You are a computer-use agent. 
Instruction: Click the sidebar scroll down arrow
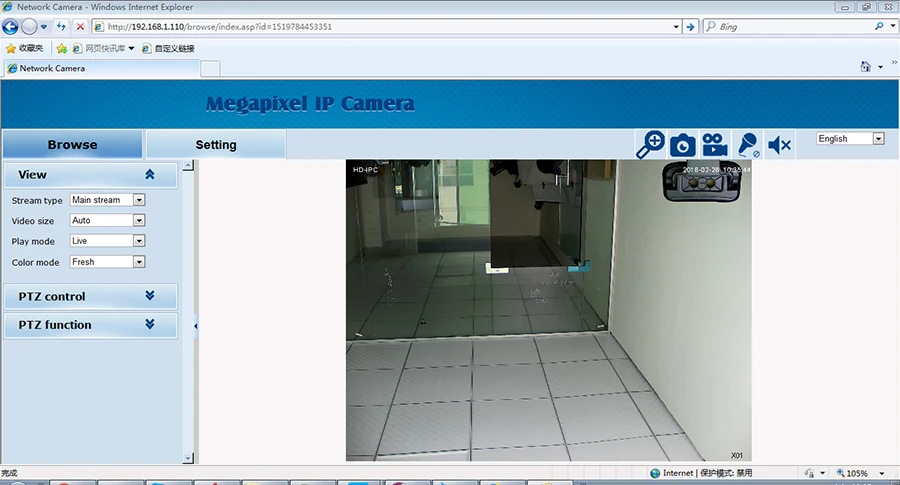coord(188,458)
